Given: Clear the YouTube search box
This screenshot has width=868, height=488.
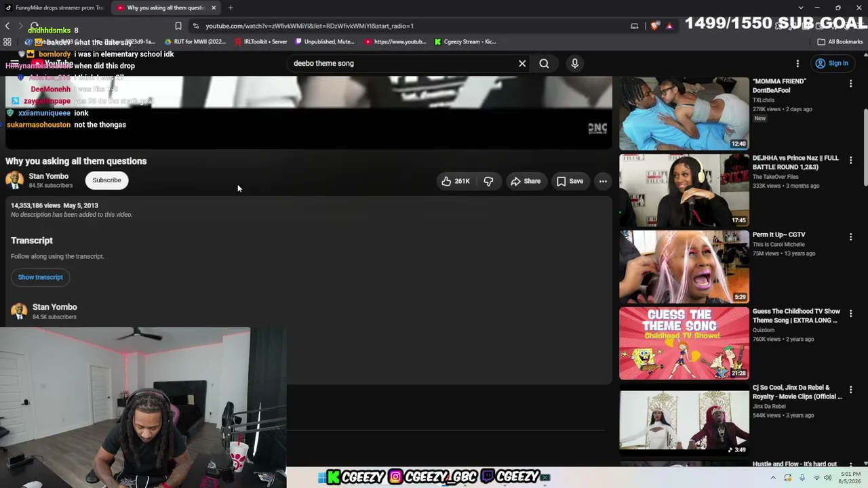Looking at the screenshot, I should [x=522, y=63].
